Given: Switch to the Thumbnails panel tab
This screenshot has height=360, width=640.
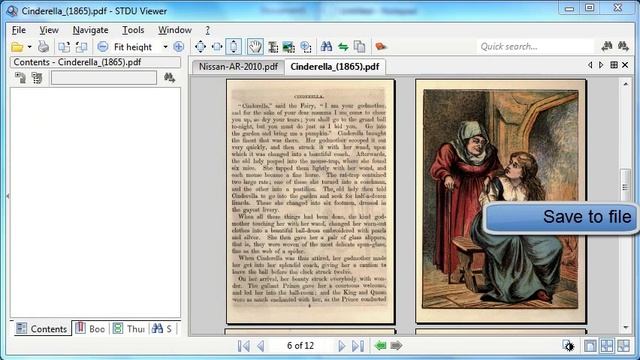Looking at the screenshot, I should pyautogui.click(x=129, y=329).
